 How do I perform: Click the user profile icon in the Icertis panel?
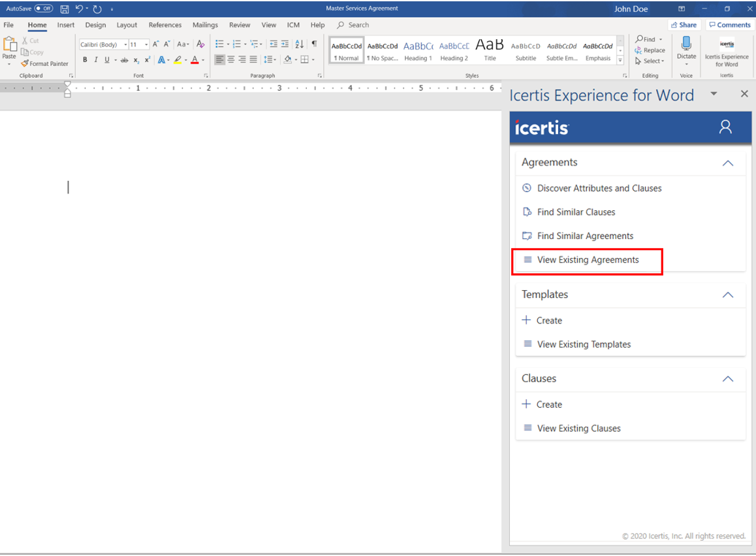coord(725,127)
